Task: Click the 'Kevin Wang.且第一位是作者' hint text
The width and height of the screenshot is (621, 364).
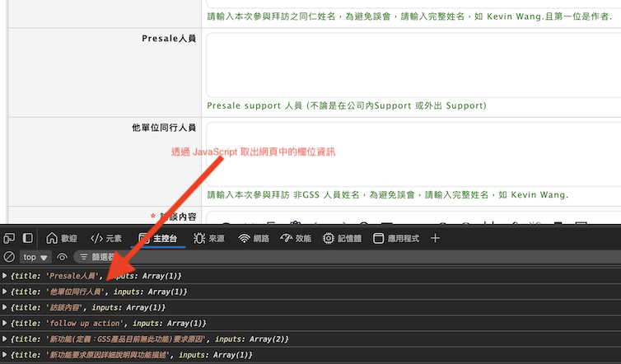Action: click(549, 16)
